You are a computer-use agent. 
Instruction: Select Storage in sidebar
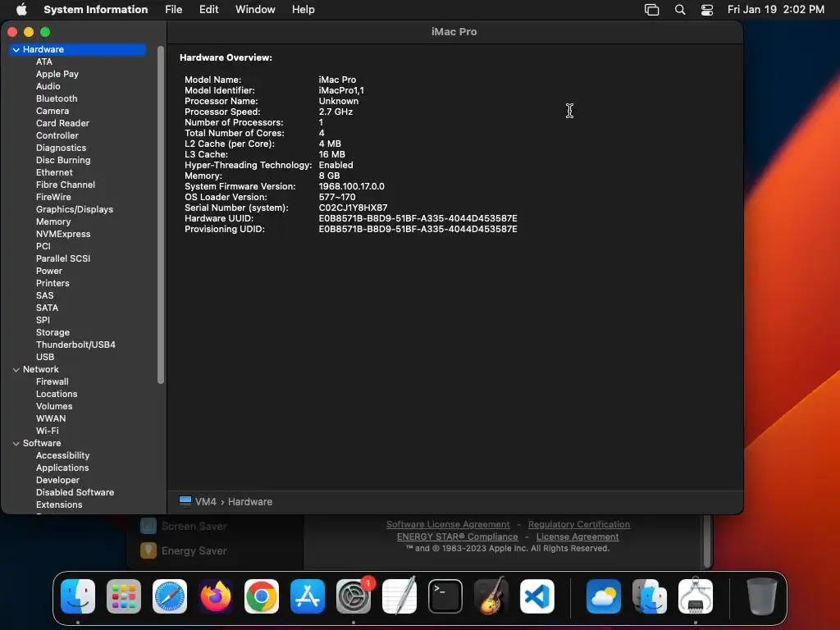tap(52, 333)
